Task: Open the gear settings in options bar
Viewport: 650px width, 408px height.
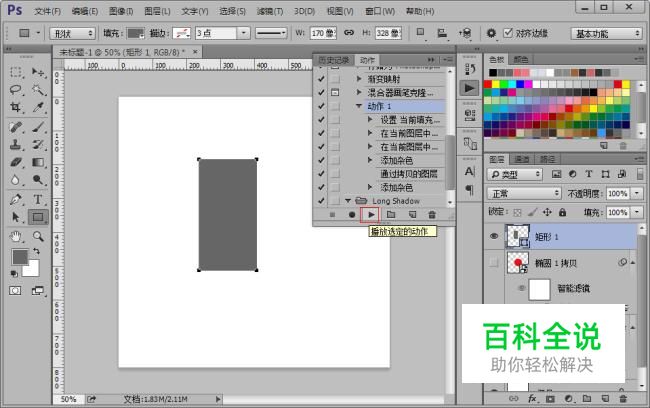Action: (491, 33)
